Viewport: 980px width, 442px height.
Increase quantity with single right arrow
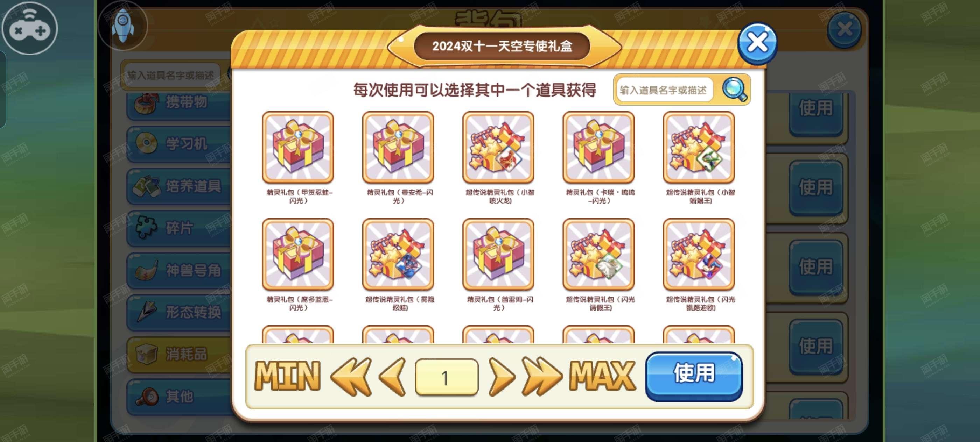502,377
